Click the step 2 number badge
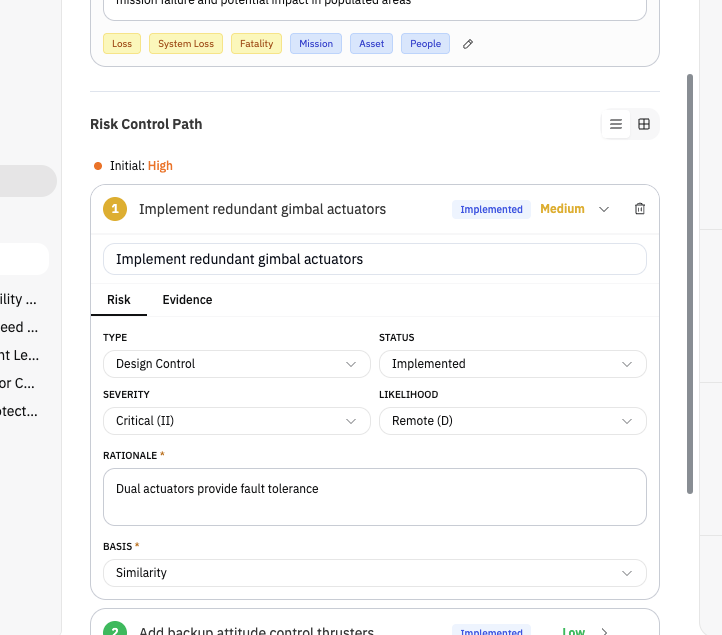The height and width of the screenshot is (635, 722). click(115, 629)
